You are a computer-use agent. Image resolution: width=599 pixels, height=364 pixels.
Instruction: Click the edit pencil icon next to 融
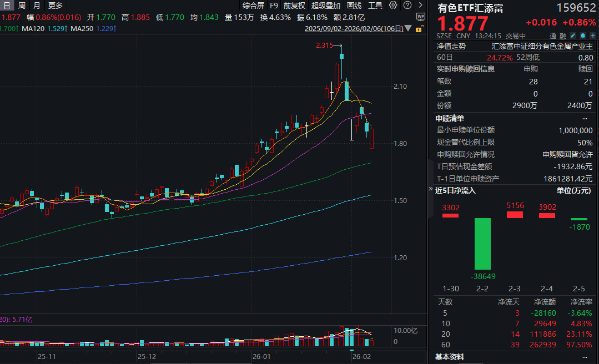[573, 36]
